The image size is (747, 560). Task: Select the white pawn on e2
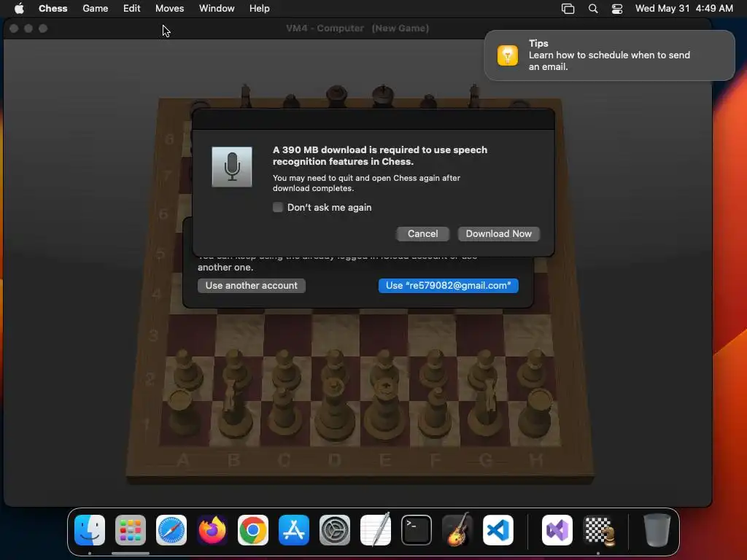386,367
